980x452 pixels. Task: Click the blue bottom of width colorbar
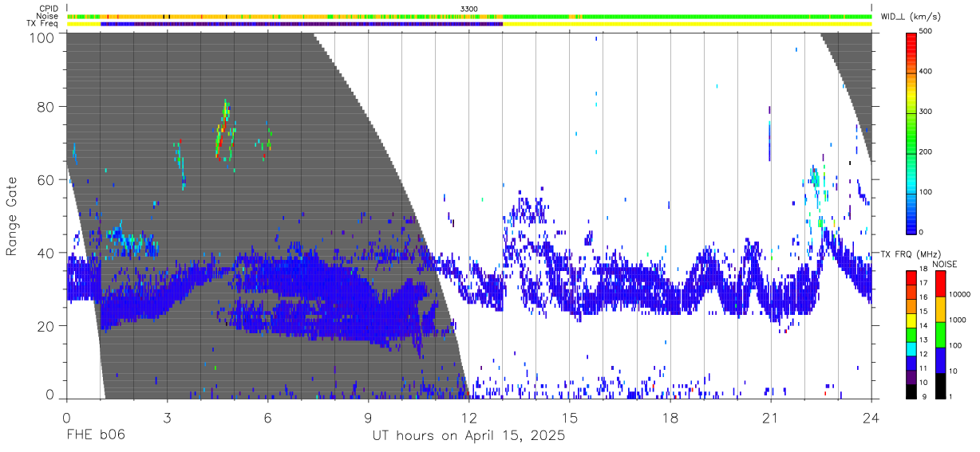(x=912, y=223)
